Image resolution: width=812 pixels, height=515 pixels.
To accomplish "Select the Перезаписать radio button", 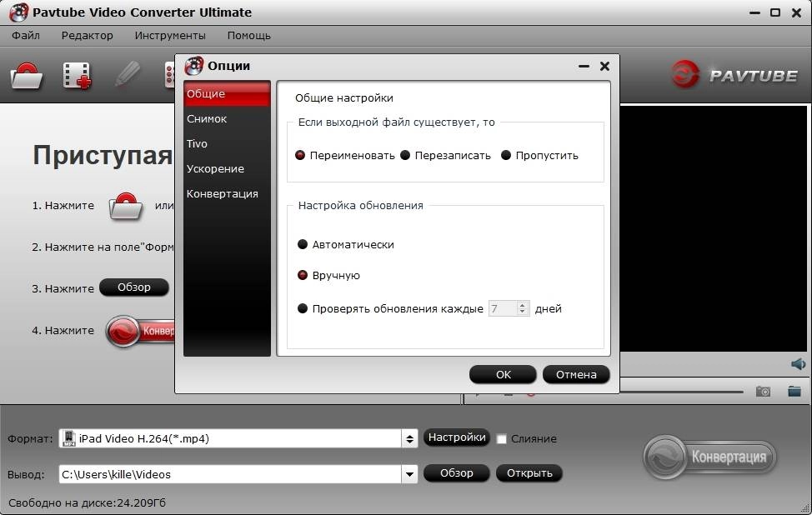I will pyautogui.click(x=405, y=155).
